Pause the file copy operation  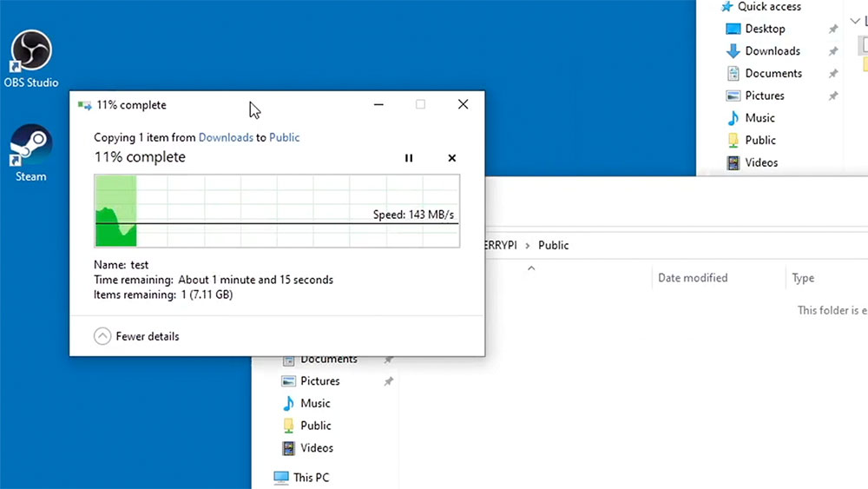pyautogui.click(x=409, y=158)
